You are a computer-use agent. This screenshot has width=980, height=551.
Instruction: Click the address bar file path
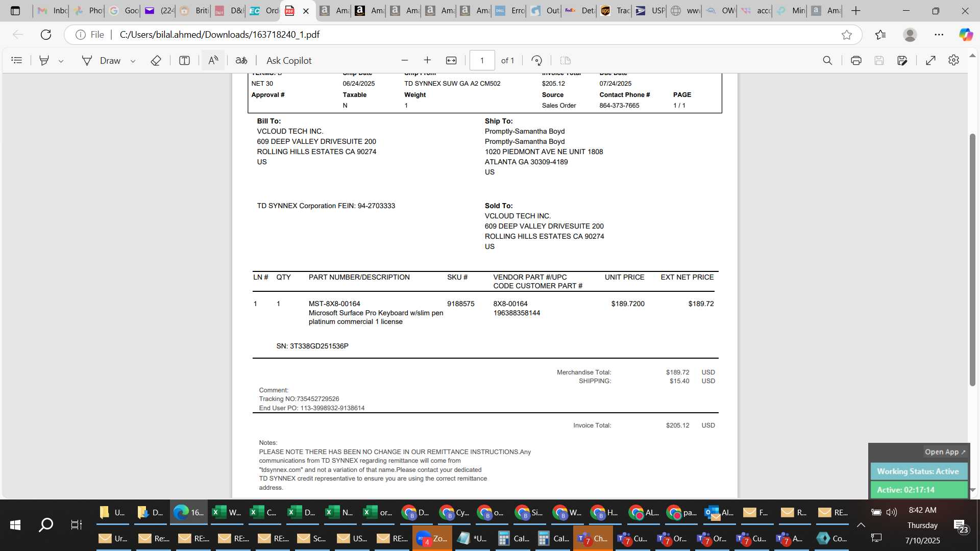[219, 34]
